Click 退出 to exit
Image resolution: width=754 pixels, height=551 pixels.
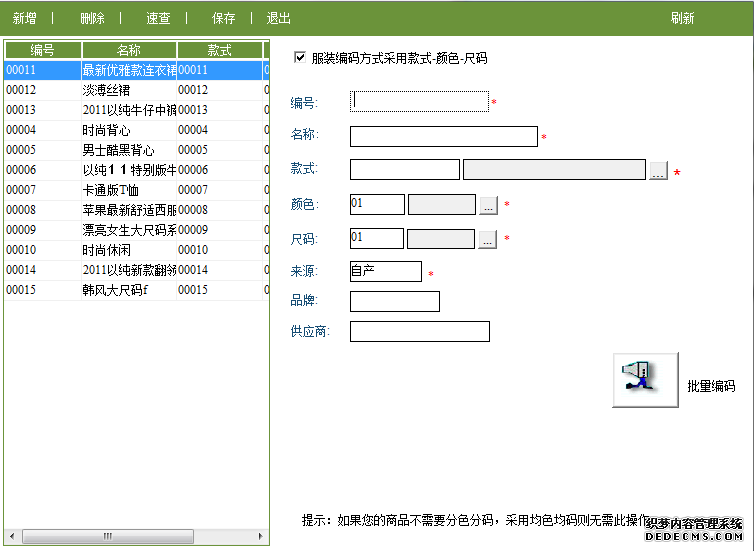coord(279,18)
